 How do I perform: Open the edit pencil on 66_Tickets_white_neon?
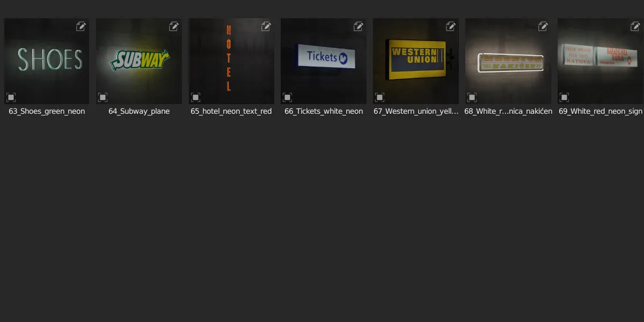click(358, 26)
